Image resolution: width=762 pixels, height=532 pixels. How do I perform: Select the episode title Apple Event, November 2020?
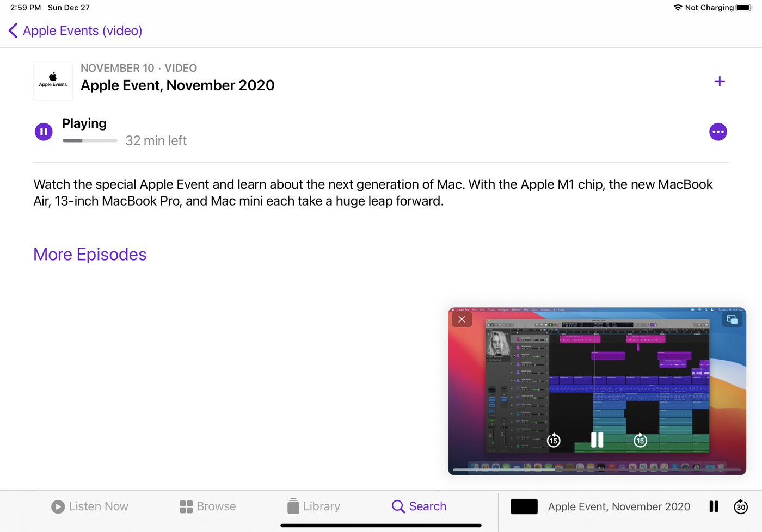pos(177,85)
